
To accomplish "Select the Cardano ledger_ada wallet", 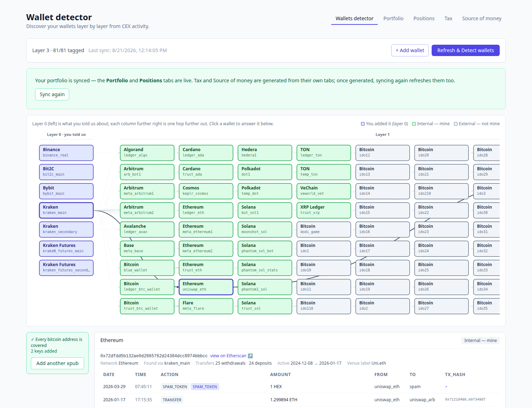I will tap(206, 153).
